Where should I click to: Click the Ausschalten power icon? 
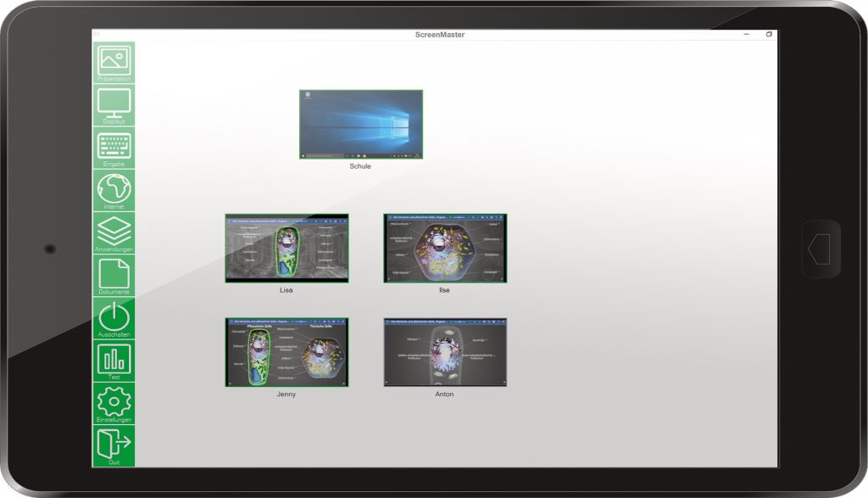pos(114,318)
